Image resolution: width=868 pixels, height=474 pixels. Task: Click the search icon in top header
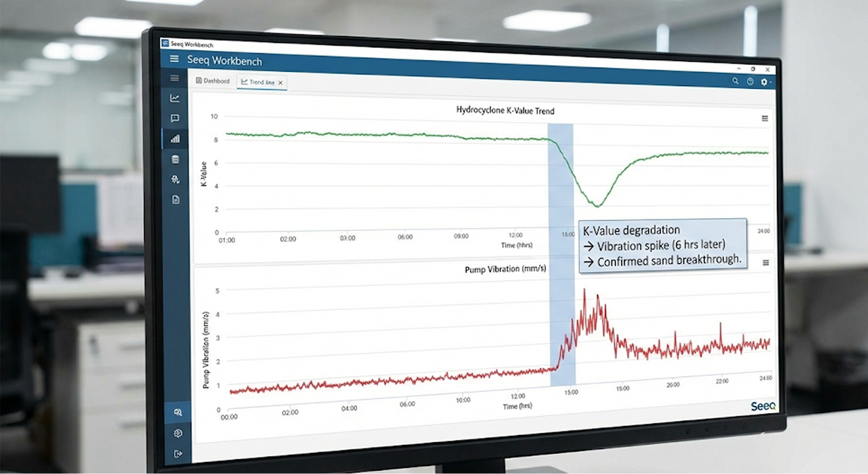pos(735,81)
